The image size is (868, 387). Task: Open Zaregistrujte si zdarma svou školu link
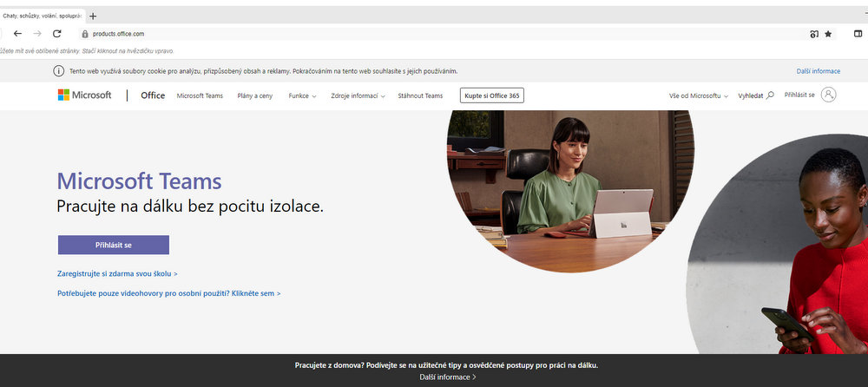pyautogui.click(x=117, y=273)
